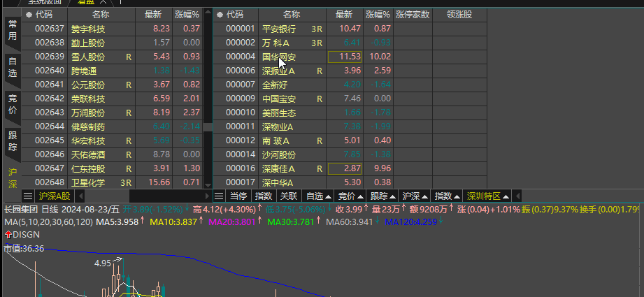The image size is (644, 297).
Task: Expand the 指数 tab that has an arrow
Action: (x=457, y=196)
